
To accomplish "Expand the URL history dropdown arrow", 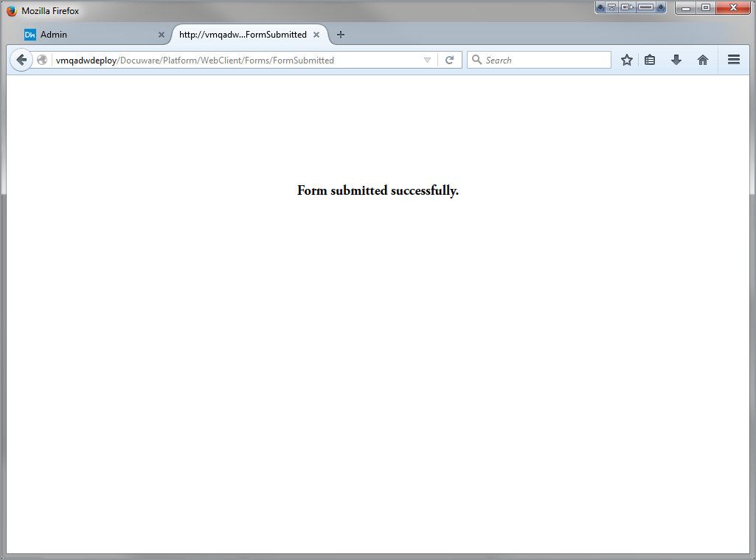I will point(427,61).
